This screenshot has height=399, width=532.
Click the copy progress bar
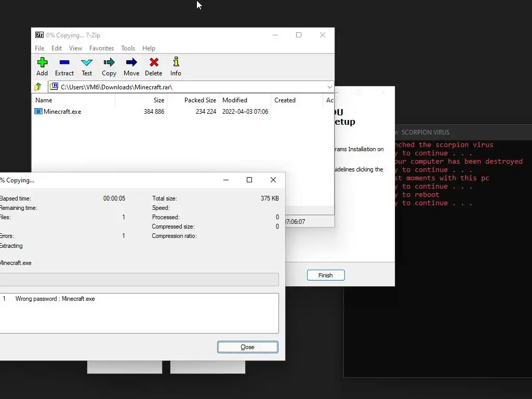[x=139, y=280]
